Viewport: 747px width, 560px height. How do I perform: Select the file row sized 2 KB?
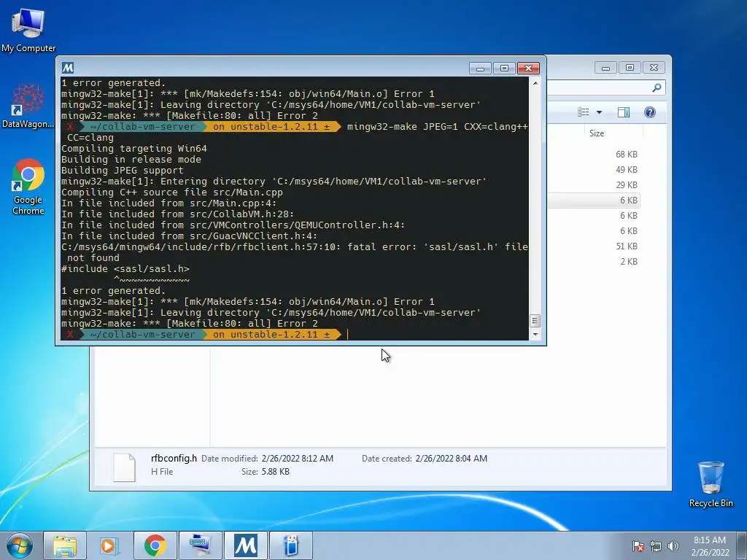coord(593,262)
